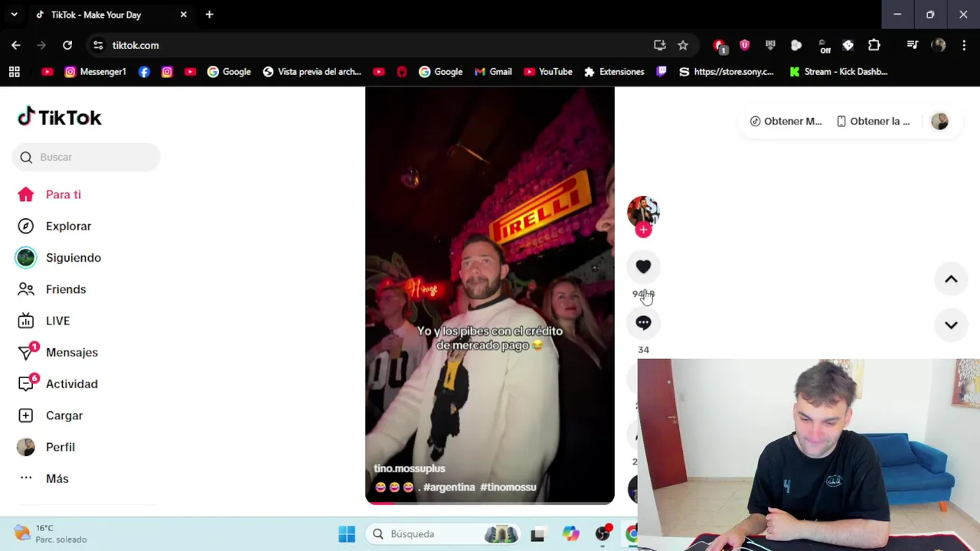Click the tiktok.com address bar

coord(375,45)
